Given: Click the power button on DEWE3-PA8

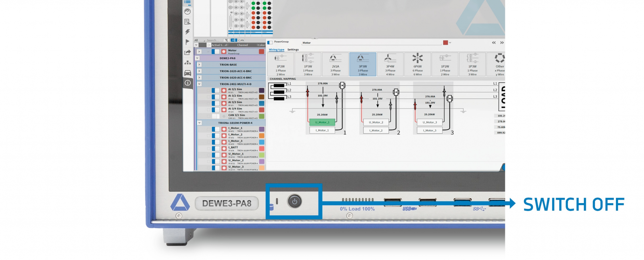Looking at the screenshot, I should point(294,202).
